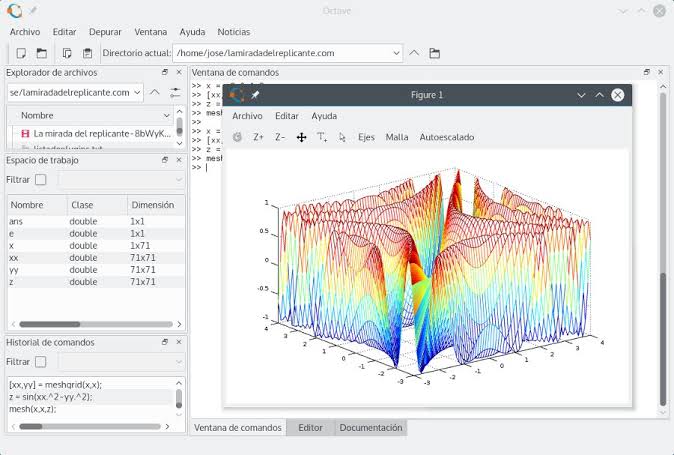Open the Directorio actual path dropdown
The width and height of the screenshot is (674, 455).
(396, 53)
